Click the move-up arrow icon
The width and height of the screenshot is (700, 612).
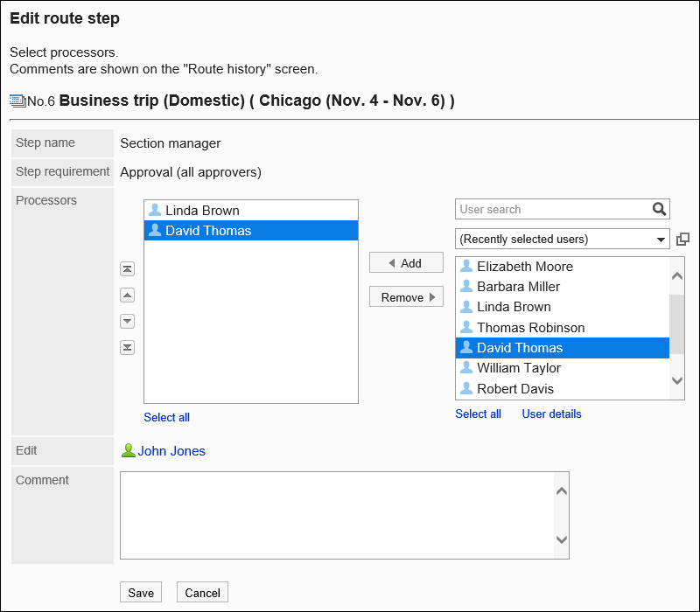click(127, 296)
